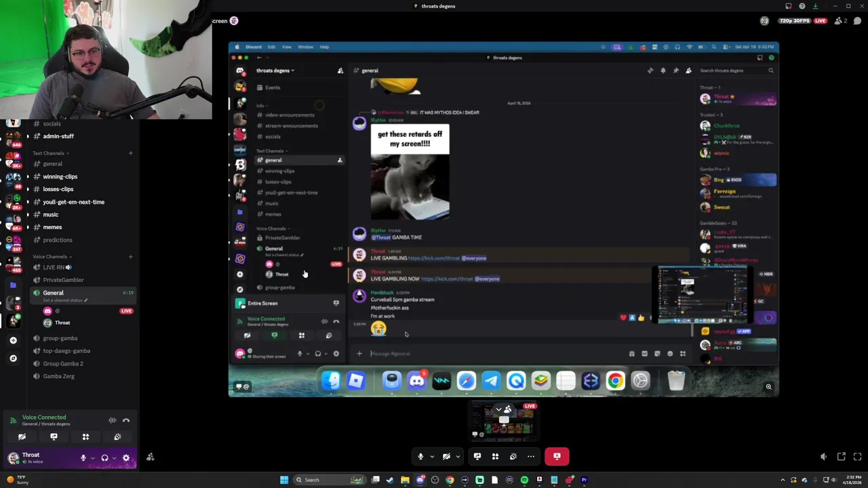Screen dimensions: 868x488
Task: Click the small stream preview thumbnail
Action: [x=504, y=422]
